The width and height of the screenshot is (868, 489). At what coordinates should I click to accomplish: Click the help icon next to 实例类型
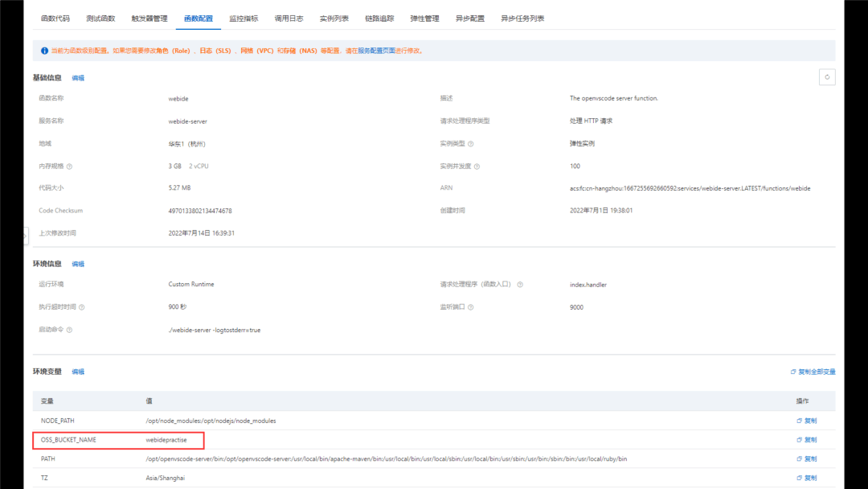pyautogui.click(x=470, y=143)
